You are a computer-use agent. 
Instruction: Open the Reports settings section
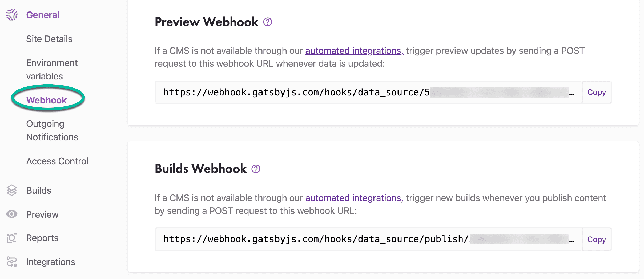[42, 238]
